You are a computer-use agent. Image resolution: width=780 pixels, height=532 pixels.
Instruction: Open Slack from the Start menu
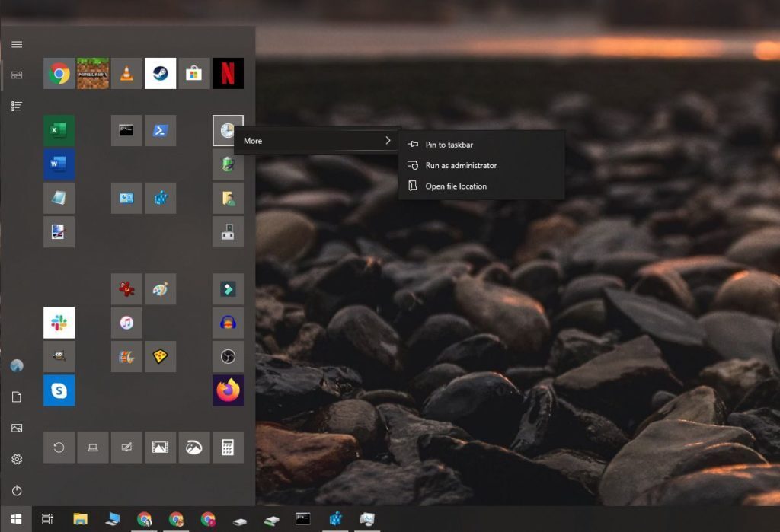(x=59, y=323)
